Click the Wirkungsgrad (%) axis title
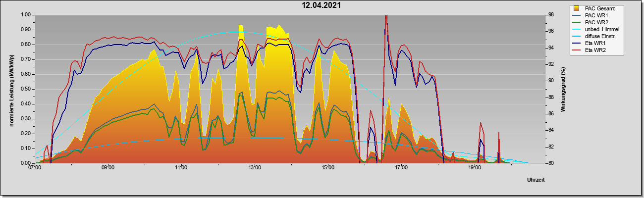The image size is (644, 198). tap(563, 89)
